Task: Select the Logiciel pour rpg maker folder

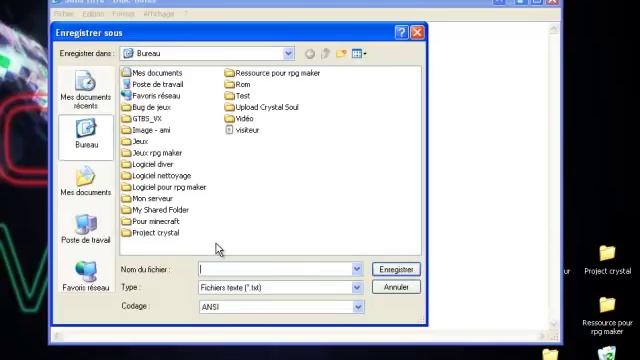Action: point(164,187)
